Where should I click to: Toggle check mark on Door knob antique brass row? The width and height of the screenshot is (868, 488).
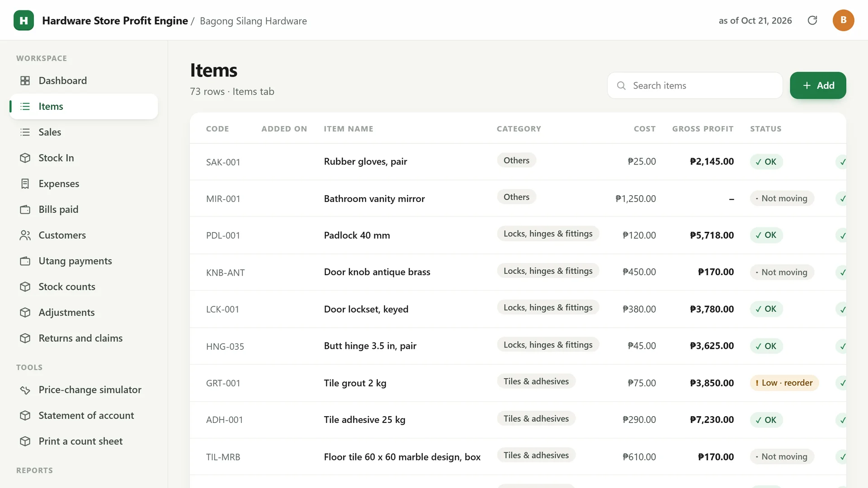(841, 272)
